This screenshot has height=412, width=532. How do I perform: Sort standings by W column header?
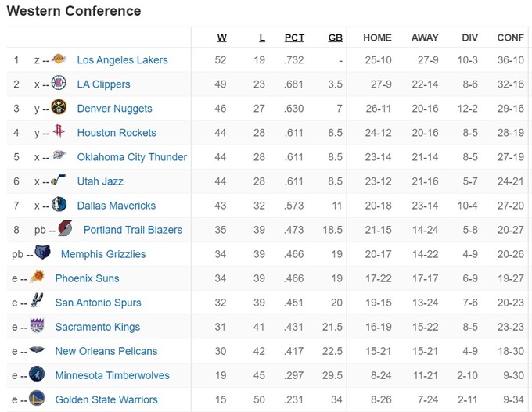coord(221,38)
